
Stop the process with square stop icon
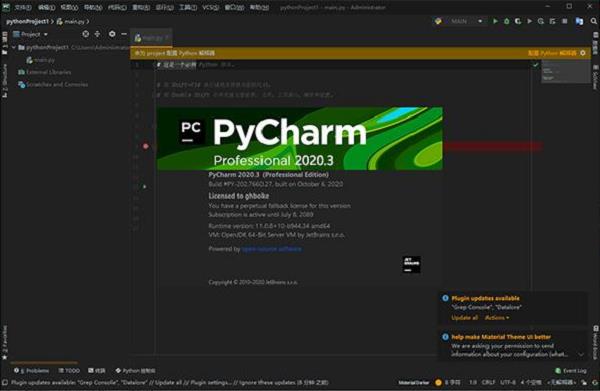pyautogui.click(x=564, y=21)
